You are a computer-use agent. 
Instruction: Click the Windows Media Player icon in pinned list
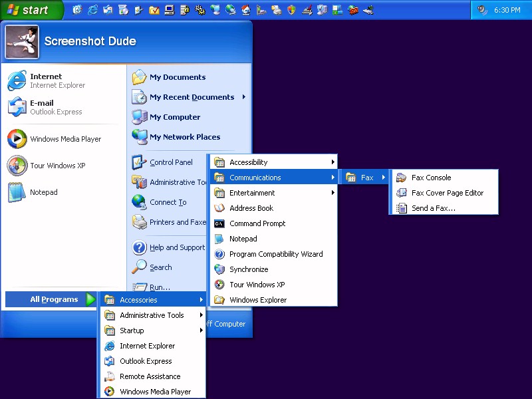(17, 139)
